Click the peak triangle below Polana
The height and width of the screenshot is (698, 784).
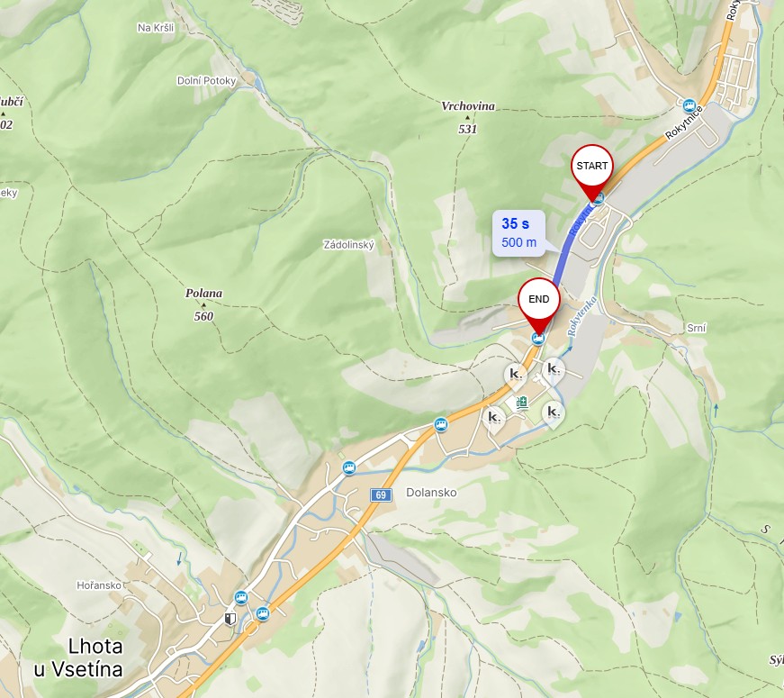tap(203, 304)
